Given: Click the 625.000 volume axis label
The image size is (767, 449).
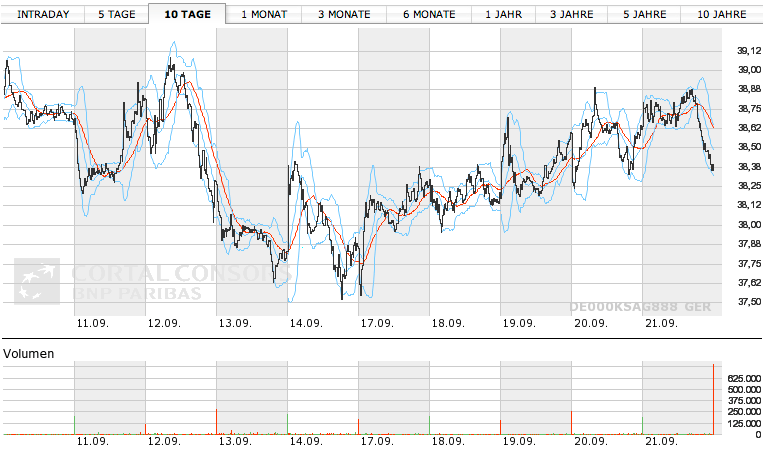Looking at the screenshot, I should click(x=744, y=378).
